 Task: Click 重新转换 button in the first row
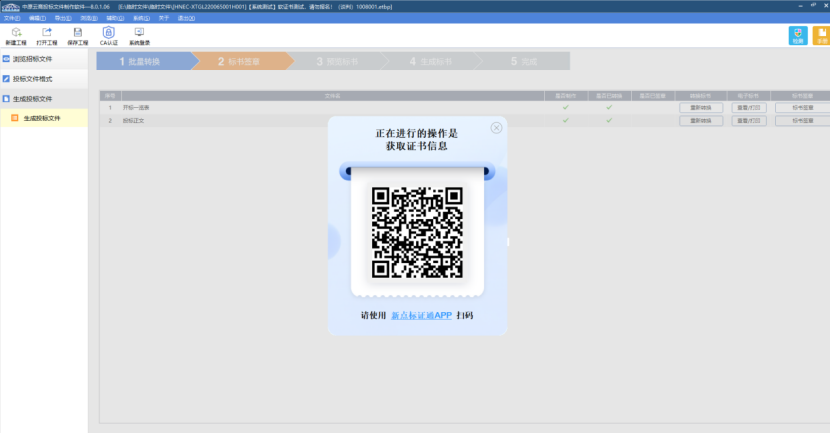pos(700,107)
